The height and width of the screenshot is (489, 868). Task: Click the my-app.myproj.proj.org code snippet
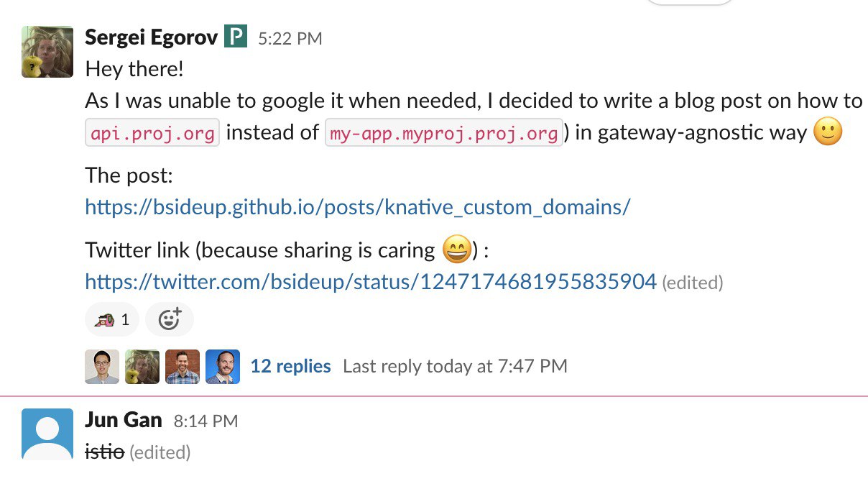444,134
